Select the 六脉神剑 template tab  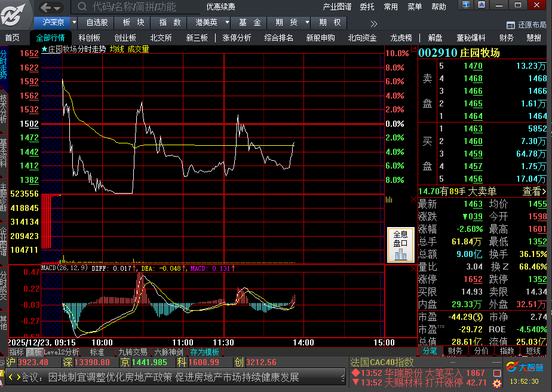(x=168, y=352)
